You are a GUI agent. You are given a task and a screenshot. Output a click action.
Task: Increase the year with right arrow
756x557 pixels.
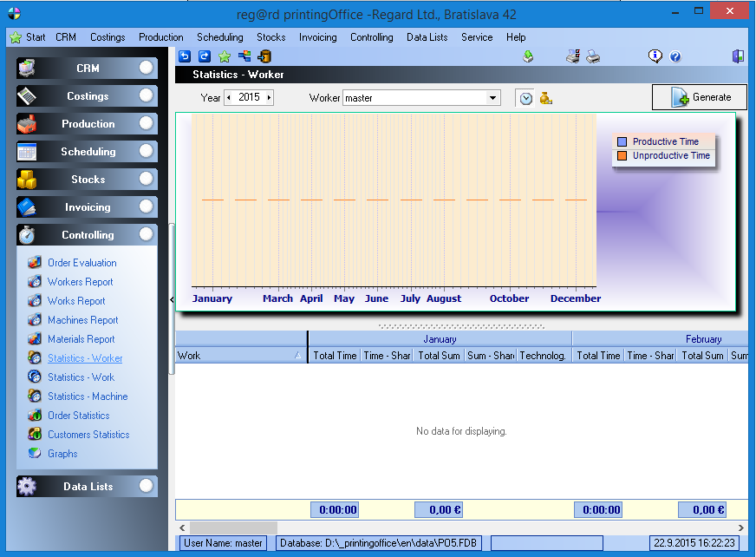269,98
